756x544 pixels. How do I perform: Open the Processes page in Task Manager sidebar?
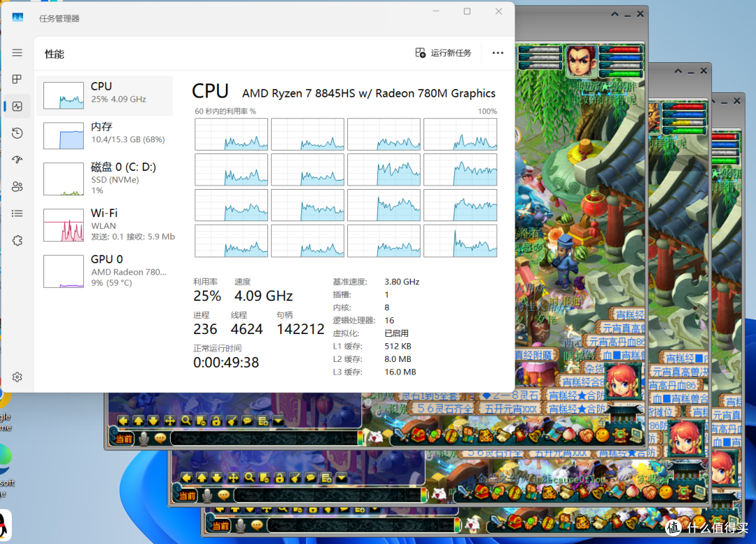[x=17, y=79]
